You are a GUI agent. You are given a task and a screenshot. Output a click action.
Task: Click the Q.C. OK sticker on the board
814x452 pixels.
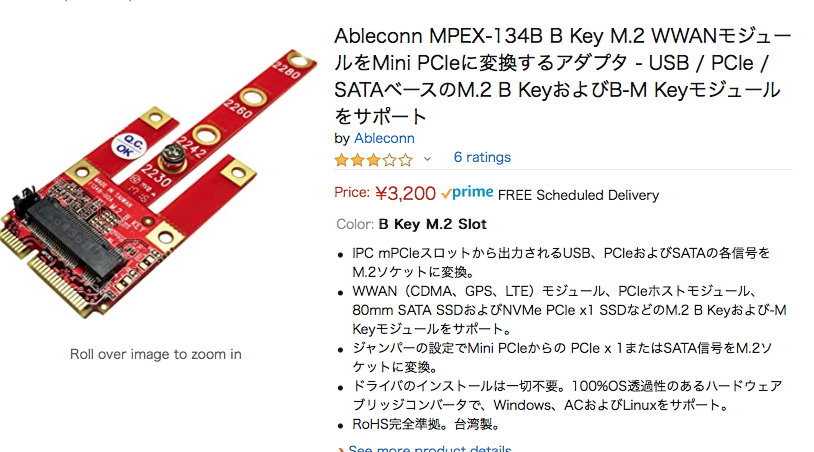pyautogui.click(x=129, y=146)
